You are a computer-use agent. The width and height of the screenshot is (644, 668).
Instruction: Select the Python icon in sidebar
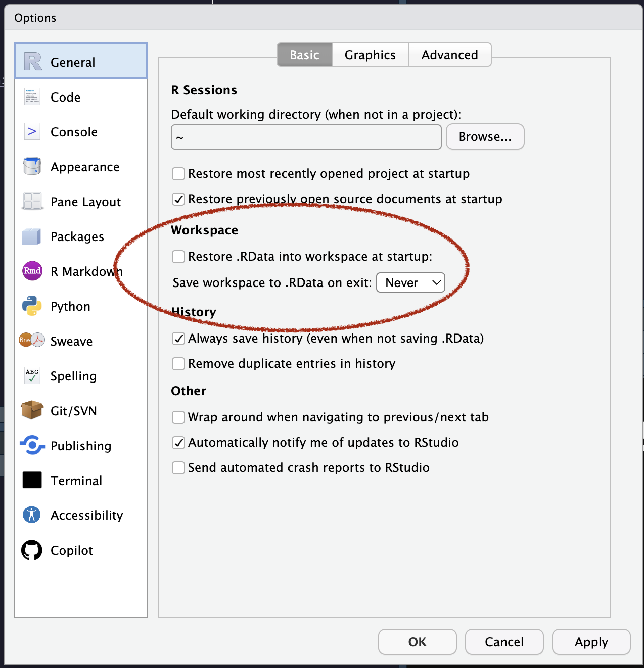coord(32,306)
